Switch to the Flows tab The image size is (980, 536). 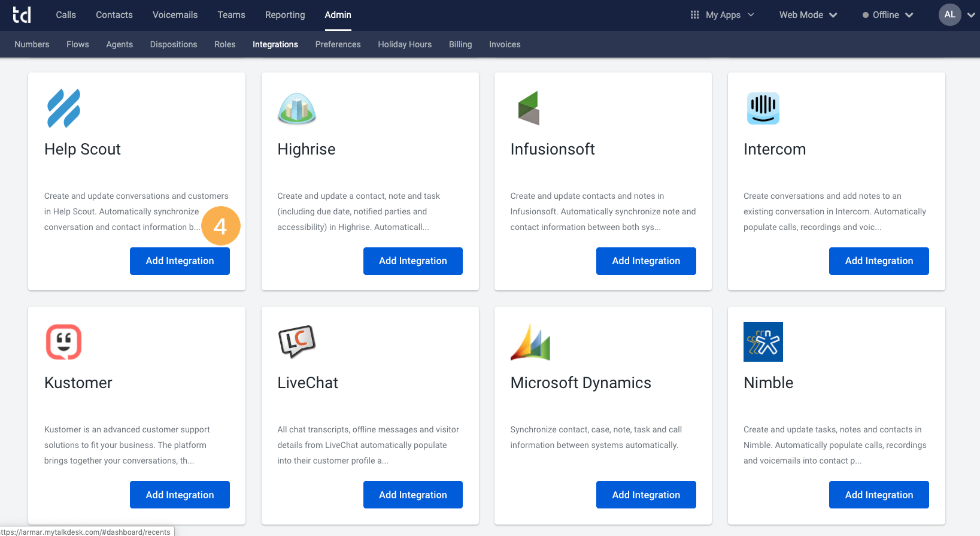tap(78, 44)
